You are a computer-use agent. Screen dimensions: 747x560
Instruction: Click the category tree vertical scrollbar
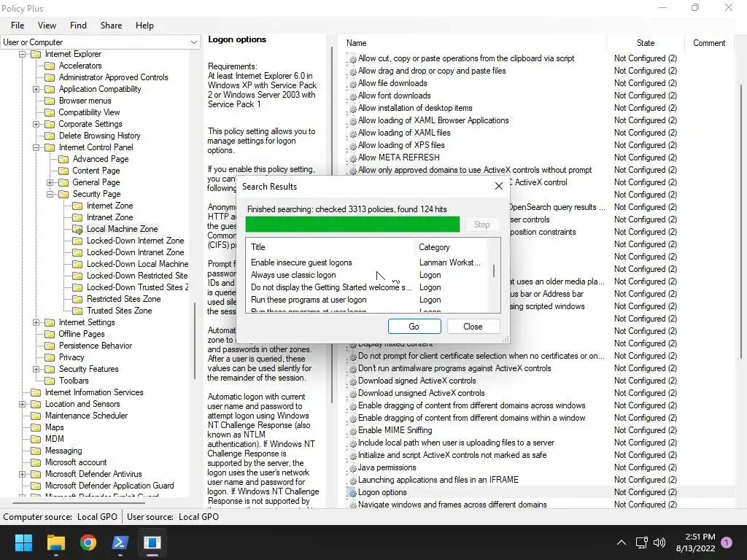click(195, 341)
